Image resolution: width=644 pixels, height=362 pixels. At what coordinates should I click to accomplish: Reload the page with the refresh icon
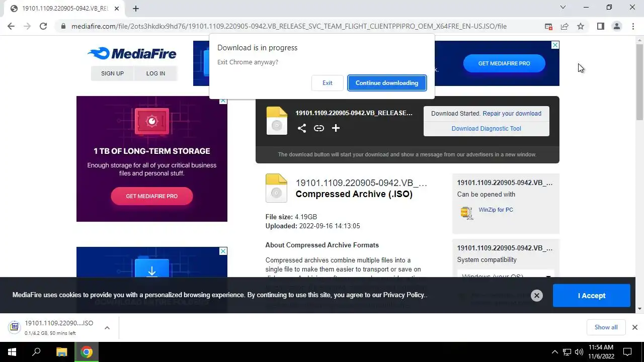pyautogui.click(x=43, y=26)
